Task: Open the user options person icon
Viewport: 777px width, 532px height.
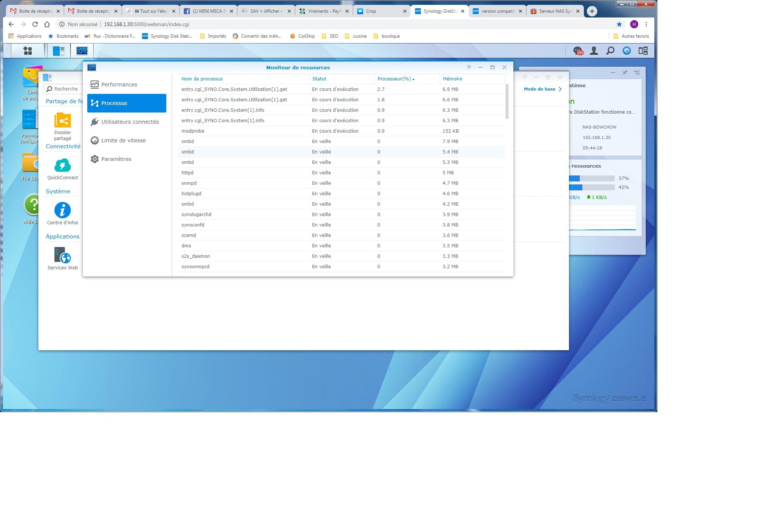Action: [x=594, y=51]
